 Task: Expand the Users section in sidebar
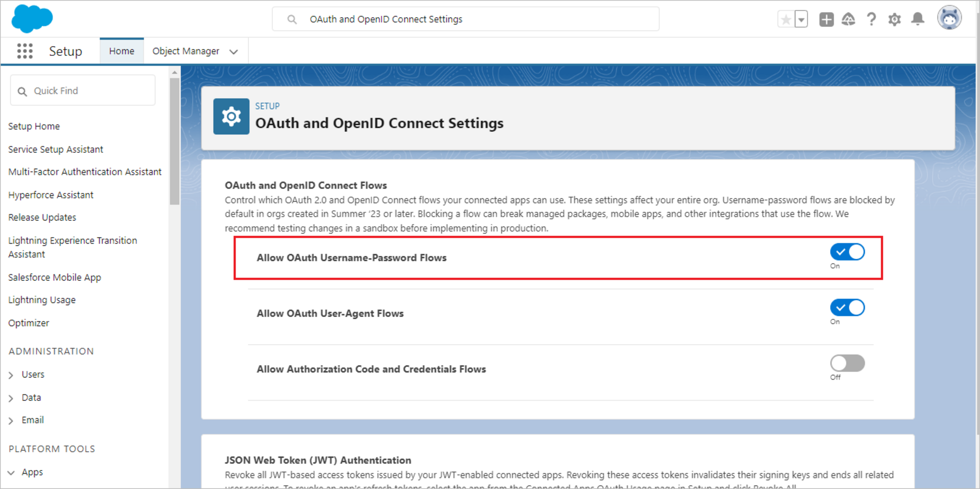coord(11,375)
